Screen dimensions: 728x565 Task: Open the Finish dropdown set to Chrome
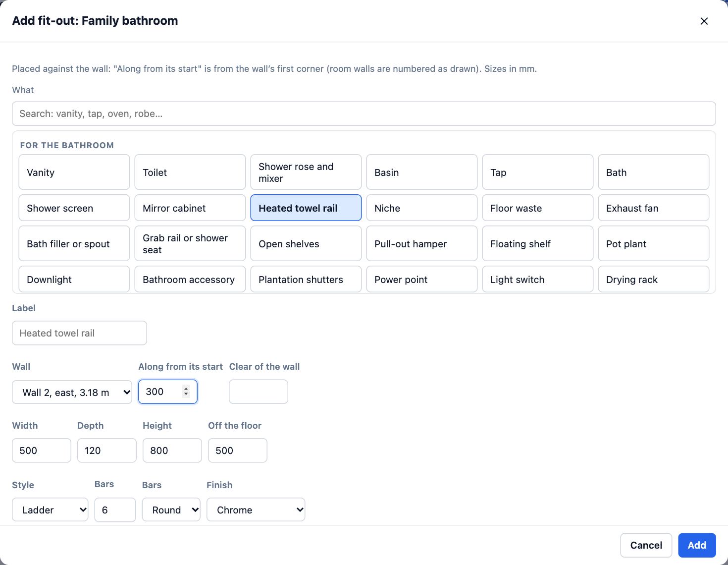[x=256, y=509]
